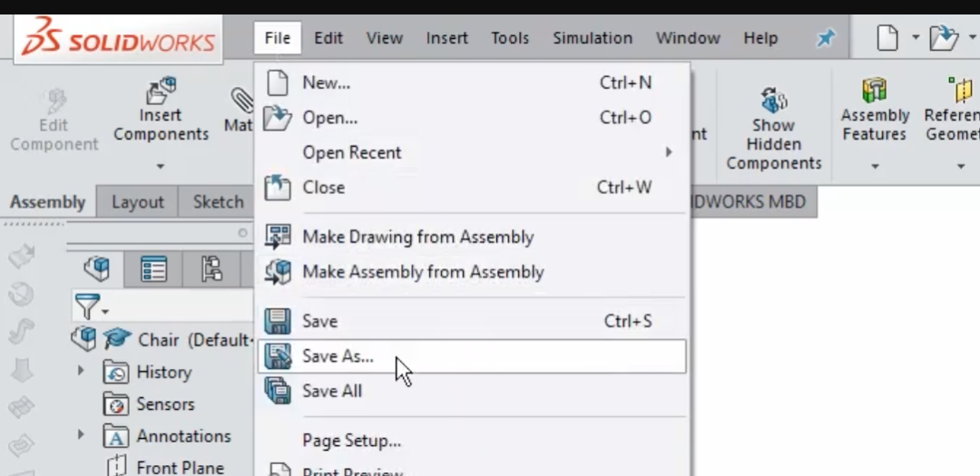Select the Assembly Features icon

tap(875, 90)
